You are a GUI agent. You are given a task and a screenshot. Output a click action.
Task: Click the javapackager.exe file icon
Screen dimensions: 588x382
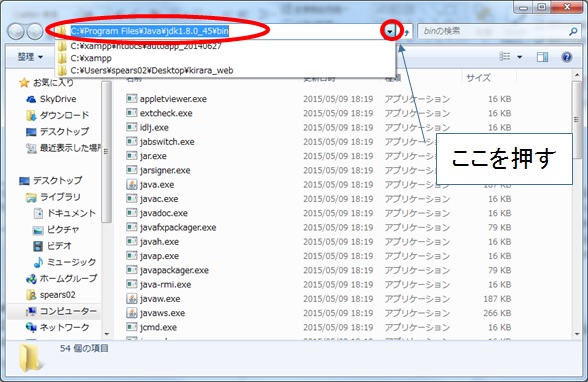point(132,270)
